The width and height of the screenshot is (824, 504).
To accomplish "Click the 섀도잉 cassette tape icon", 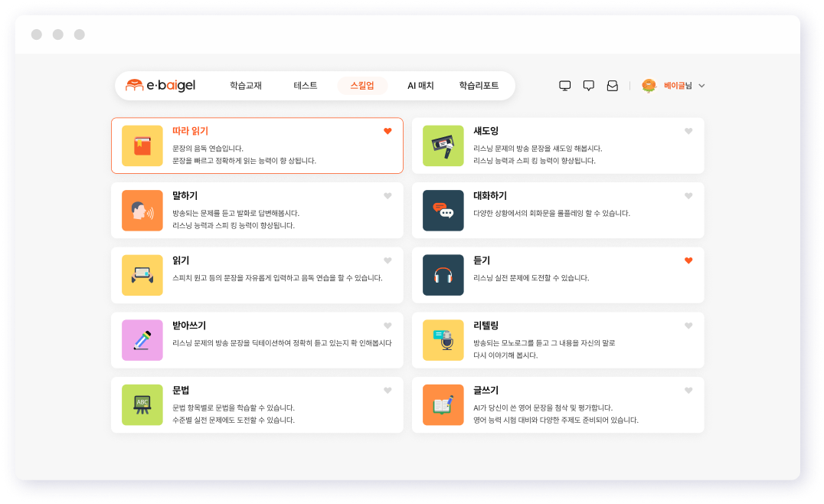I will (443, 146).
